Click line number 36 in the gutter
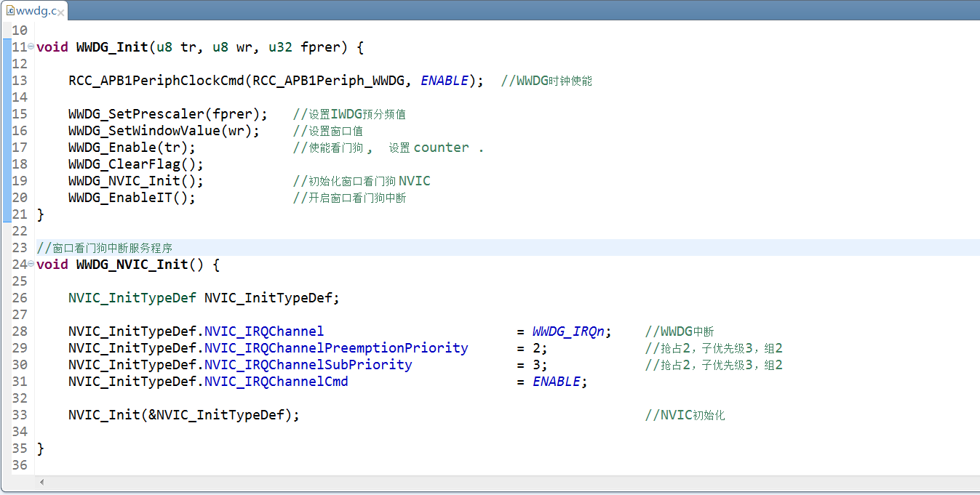Viewport: 980px width, 495px height. coord(20,465)
